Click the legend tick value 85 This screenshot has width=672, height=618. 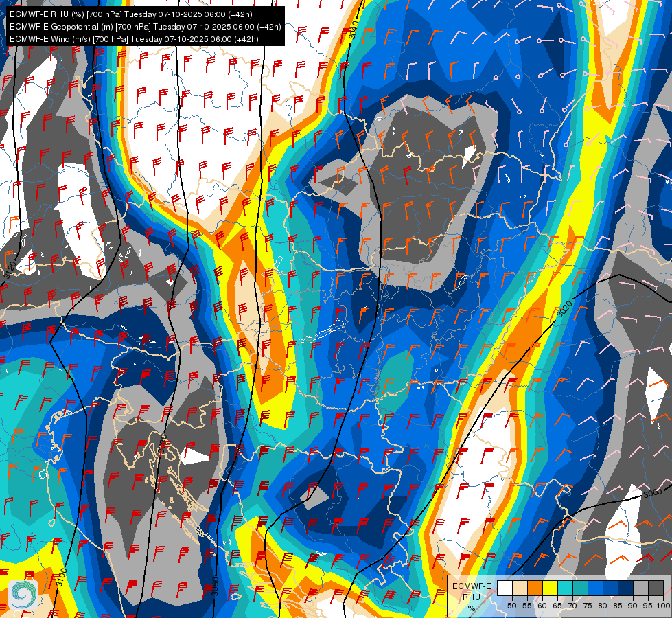pyautogui.click(x=618, y=606)
